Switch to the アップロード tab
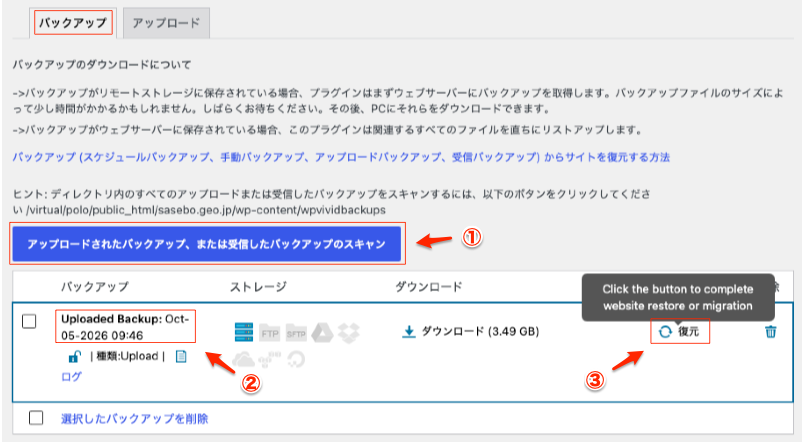Viewport: 803px width, 443px height. tap(166, 23)
